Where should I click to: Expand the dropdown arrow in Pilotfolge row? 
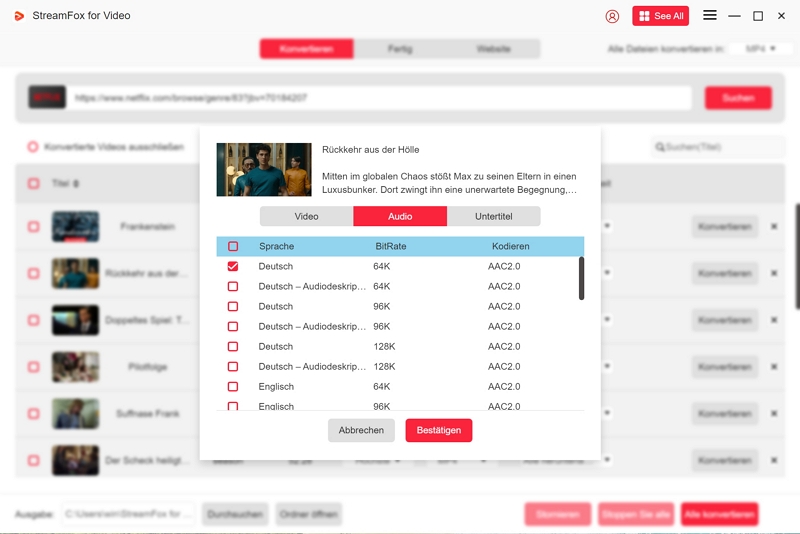point(607,366)
